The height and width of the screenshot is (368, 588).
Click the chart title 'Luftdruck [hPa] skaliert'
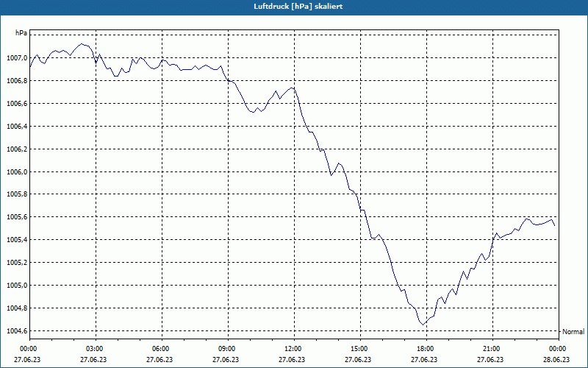[x=298, y=7]
